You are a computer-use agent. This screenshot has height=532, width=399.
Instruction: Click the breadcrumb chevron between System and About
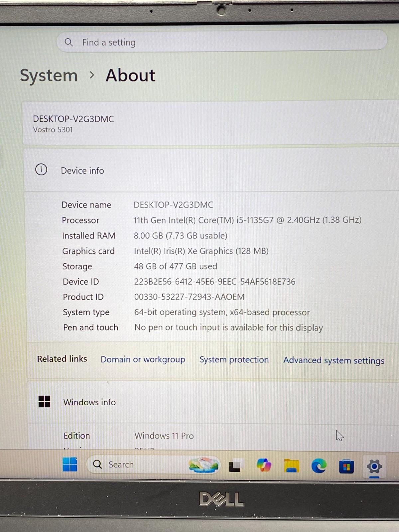92,75
